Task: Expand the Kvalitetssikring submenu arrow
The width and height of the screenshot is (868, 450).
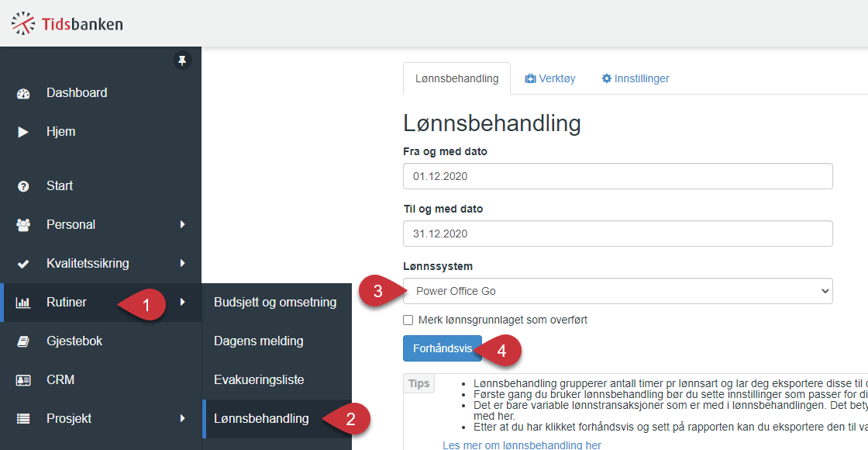Action: [x=183, y=263]
